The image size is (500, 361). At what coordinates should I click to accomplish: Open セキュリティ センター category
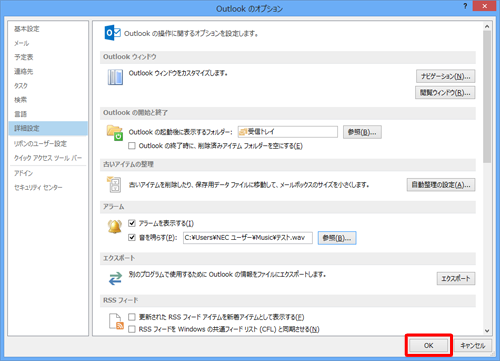click(48, 187)
